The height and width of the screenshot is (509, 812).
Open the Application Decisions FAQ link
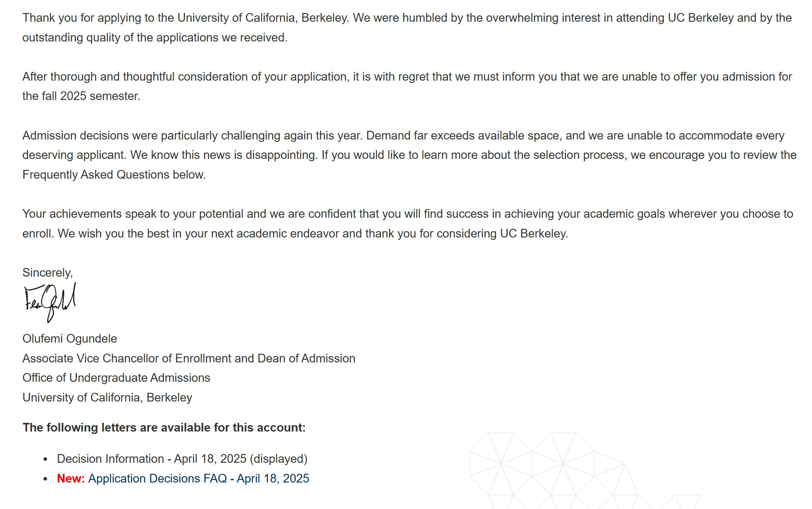[x=198, y=478]
